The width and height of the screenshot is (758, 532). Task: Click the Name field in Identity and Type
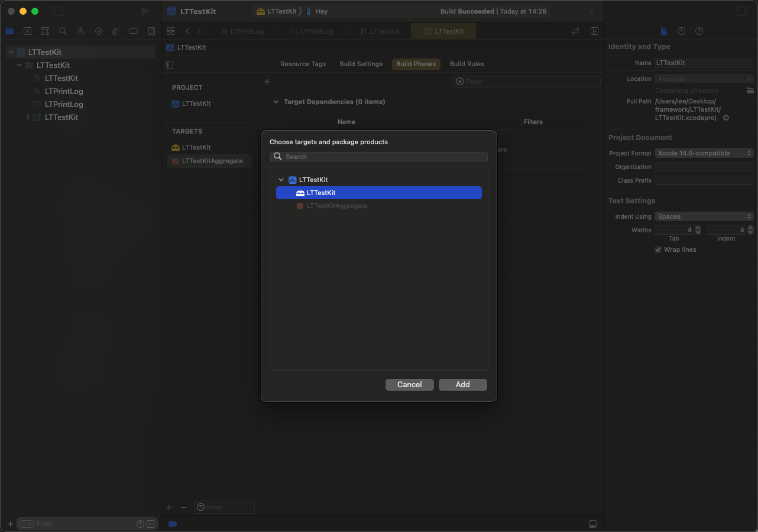coord(704,63)
